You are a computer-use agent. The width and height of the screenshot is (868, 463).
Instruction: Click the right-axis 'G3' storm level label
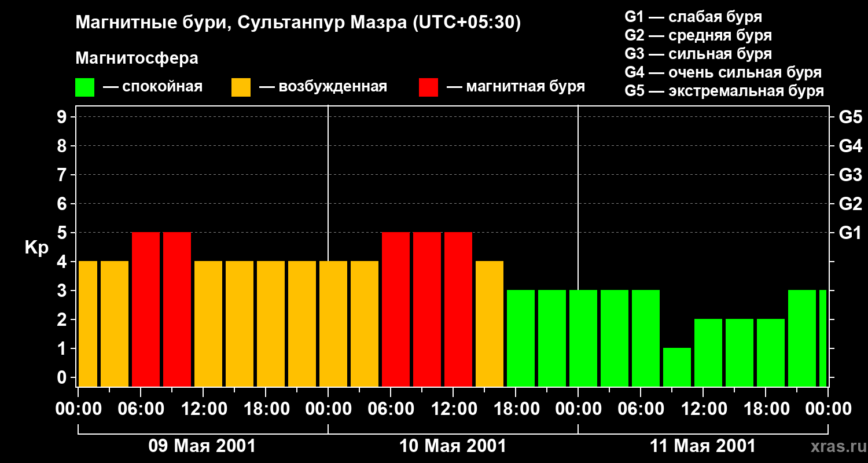tap(850, 175)
